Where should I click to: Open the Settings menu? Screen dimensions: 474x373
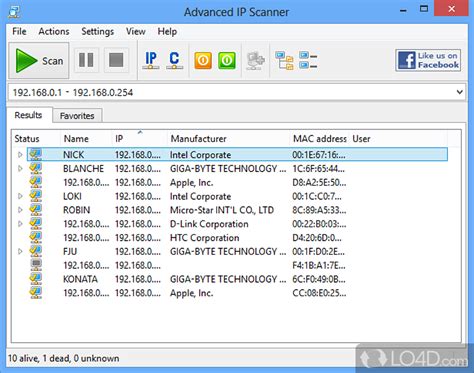pyautogui.click(x=98, y=31)
